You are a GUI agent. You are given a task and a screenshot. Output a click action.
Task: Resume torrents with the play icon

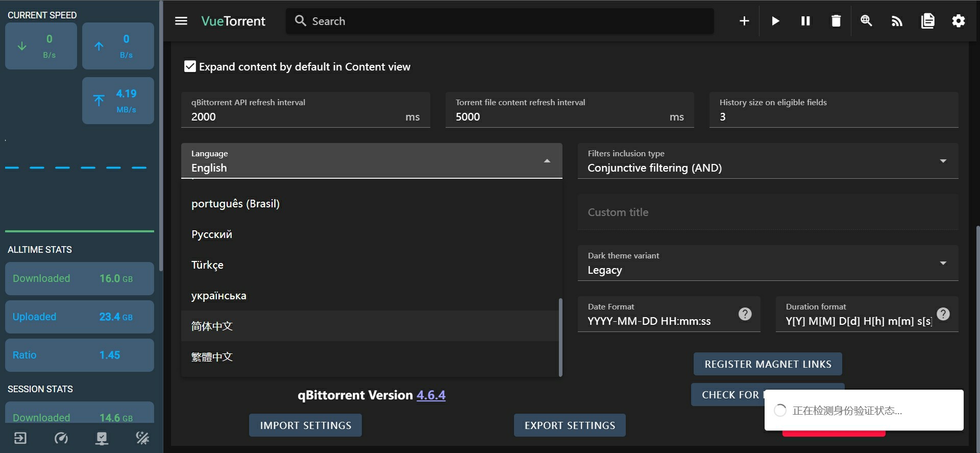pyautogui.click(x=775, y=21)
